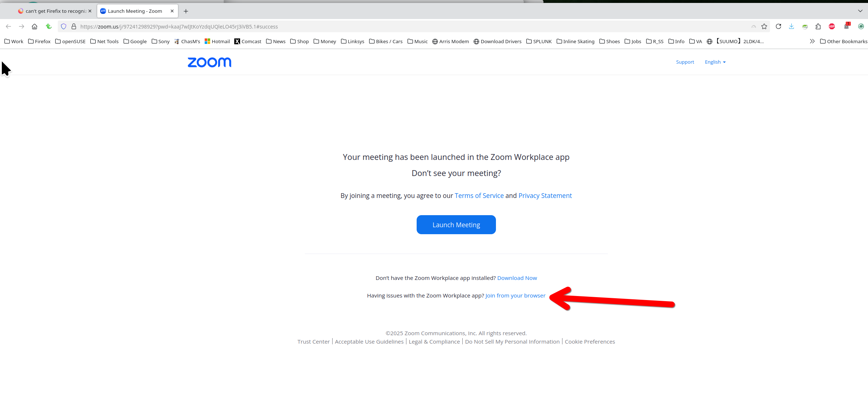This screenshot has width=868, height=393.
Task: Open the Info bookmarks folder
Action: point(676,41)
